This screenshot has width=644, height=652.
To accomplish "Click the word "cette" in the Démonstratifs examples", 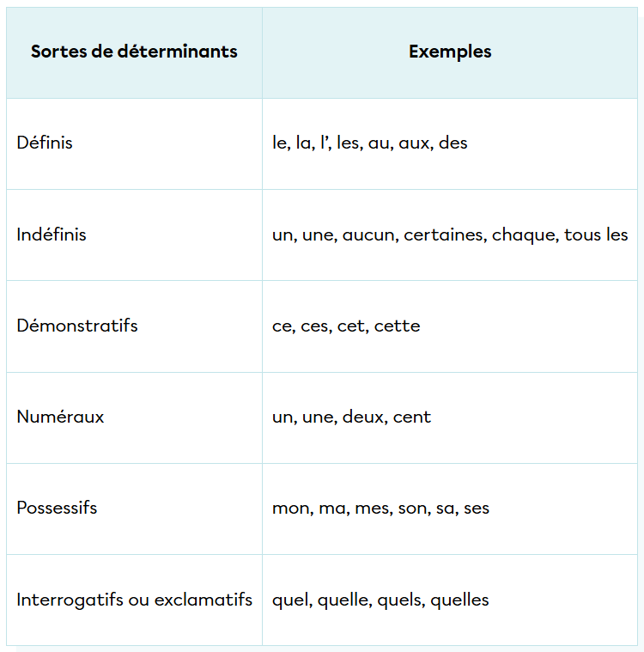I will tap(398, 326).
